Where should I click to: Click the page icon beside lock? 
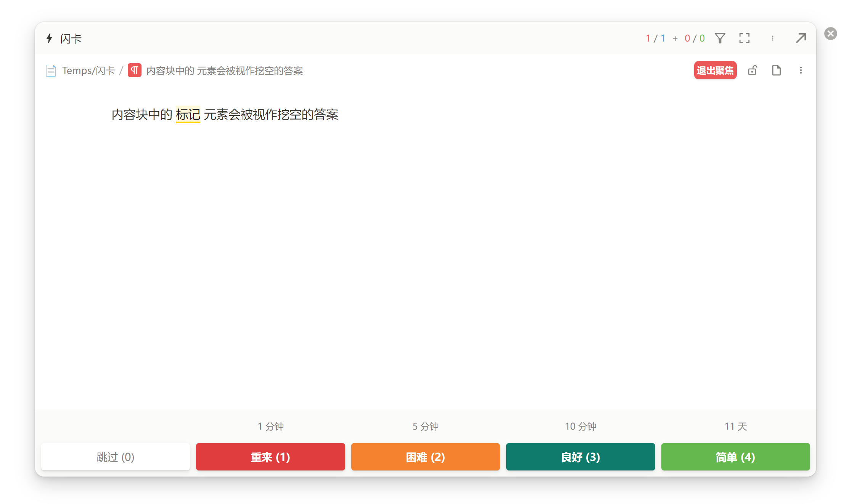(776, 71)
